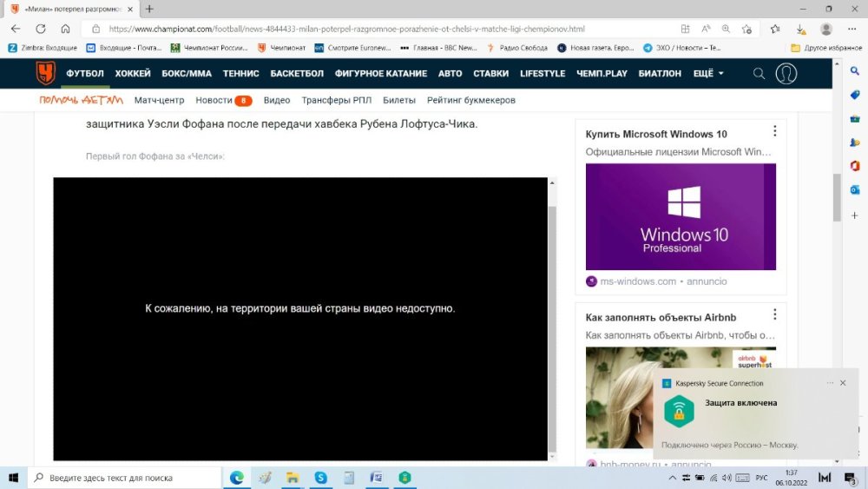Reload the page with the refresh icon

(x=41, y=29)
